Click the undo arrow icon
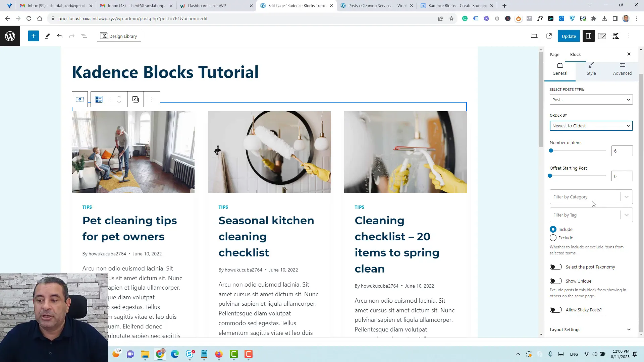 (59, 36)
